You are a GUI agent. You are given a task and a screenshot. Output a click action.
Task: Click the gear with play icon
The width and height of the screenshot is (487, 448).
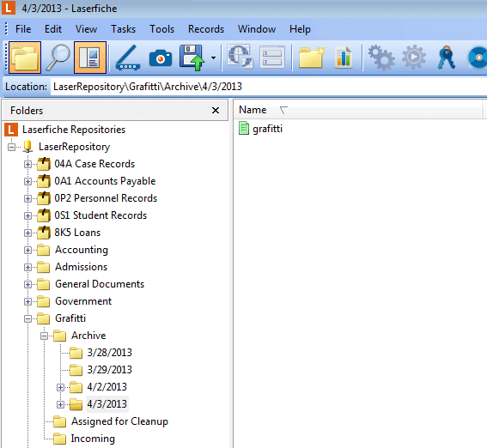[414, 58]
